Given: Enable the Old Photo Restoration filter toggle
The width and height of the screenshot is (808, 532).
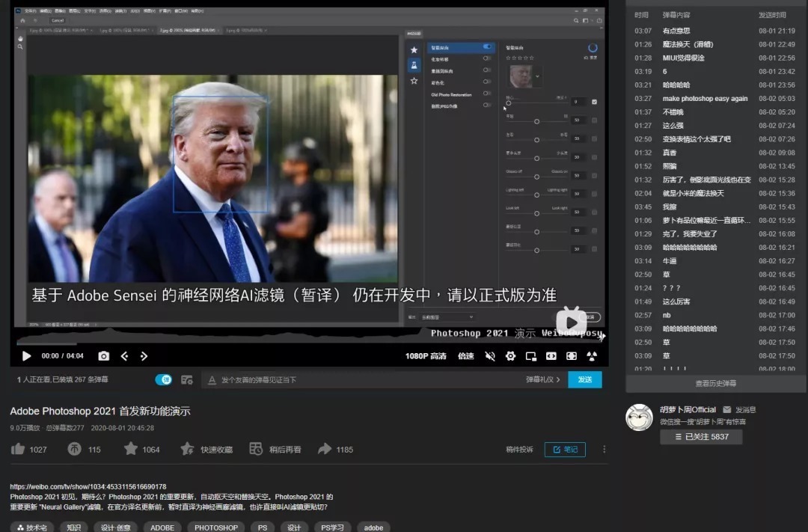Looking at the screenshot, I should (487, 94).
